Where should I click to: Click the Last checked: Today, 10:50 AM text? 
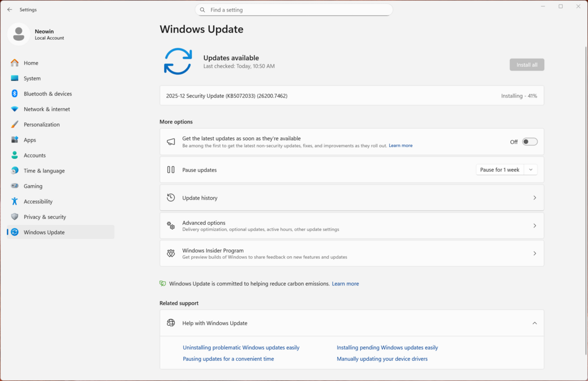pyautogui.click(x=239, y=66)
